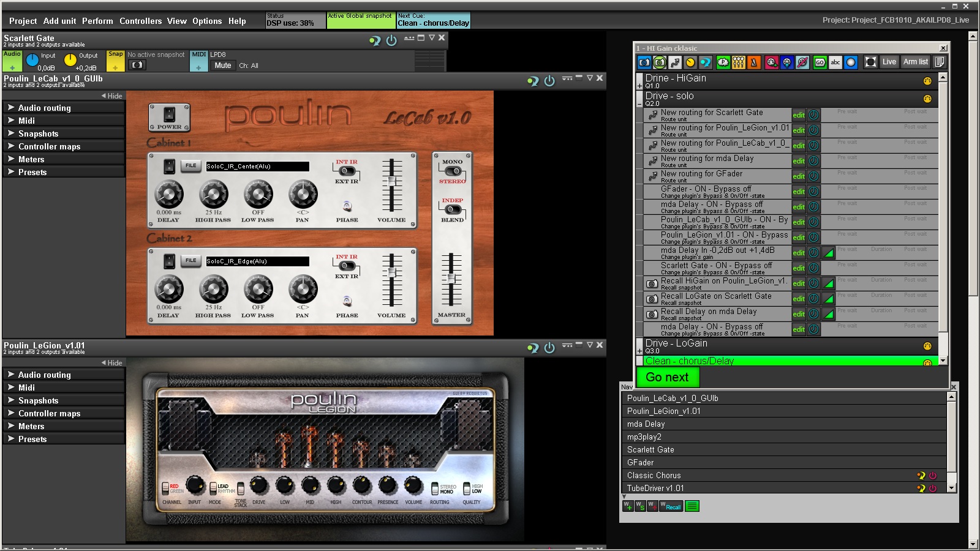Click the yellow mixer faders icon
This screenshot has height=551, width=980.
pos(739,62)
